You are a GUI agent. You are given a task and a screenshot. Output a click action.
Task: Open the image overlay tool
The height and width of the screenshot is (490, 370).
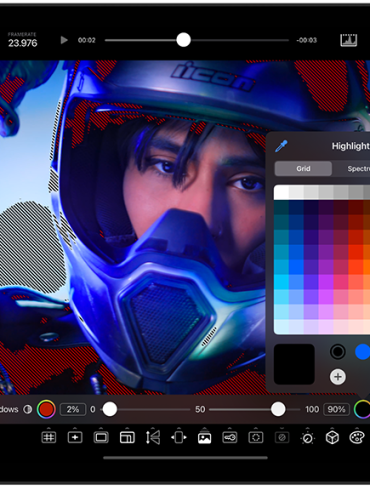click(x=204, y=437)
